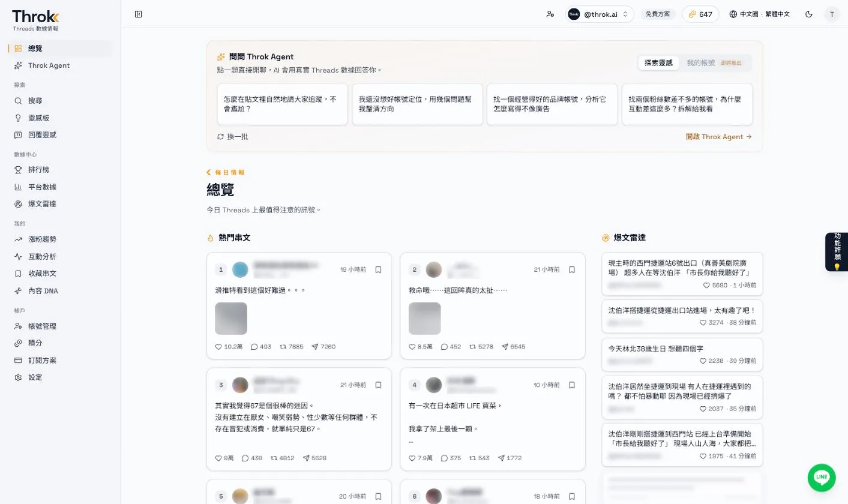
Task: Open post 其實我覺得67是個很棒的迷因
Action: point(299,419)
